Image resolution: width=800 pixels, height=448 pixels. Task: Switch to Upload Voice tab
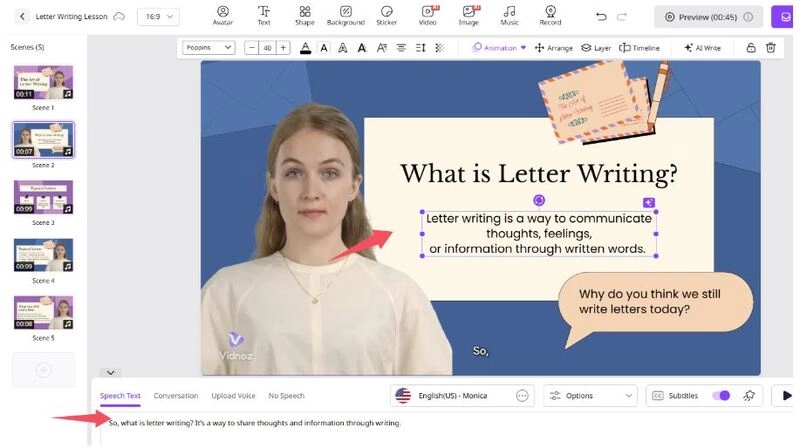click(233, 395)
